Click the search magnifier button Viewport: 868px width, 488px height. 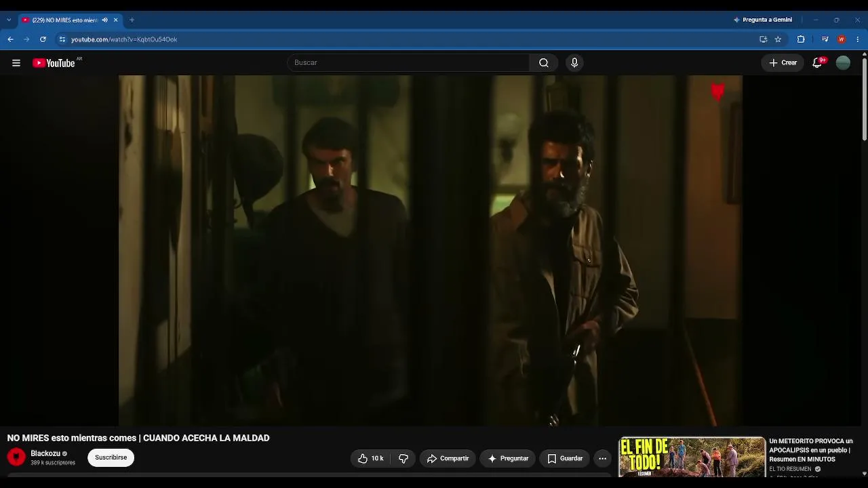click(544, 63)
